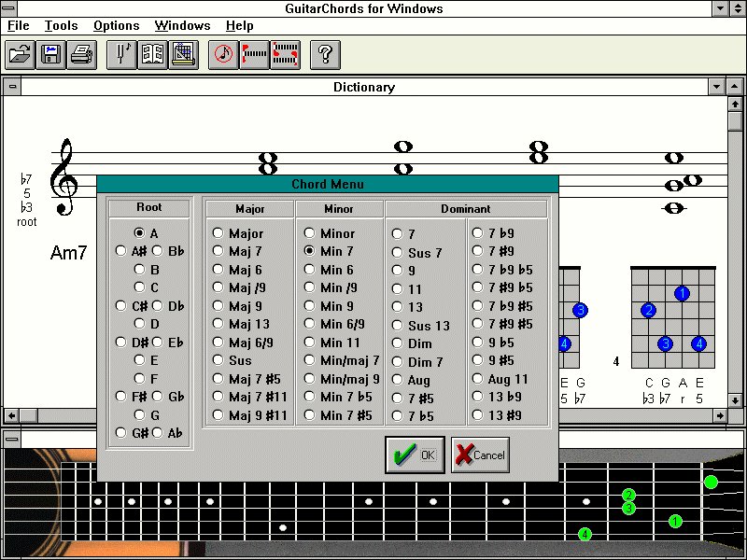Select the Min 11 chord option
The height and width of the screenshot is (560, 747).
click(x=332, y=343)
